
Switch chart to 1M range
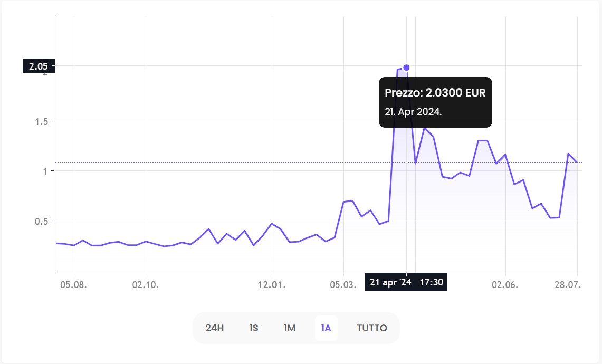pos(290,328)
